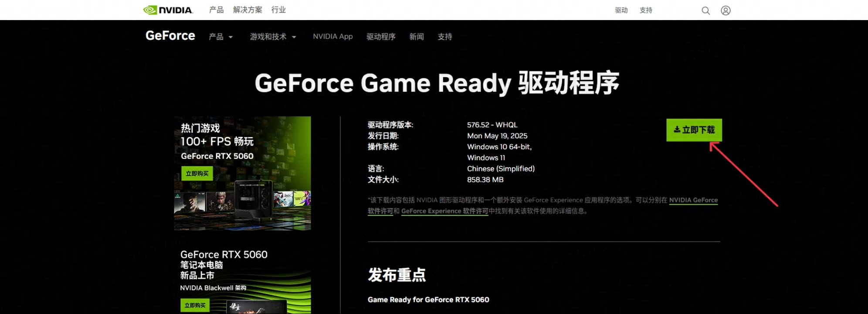Screen dimensions: 868x314
Task: Open the NVIDIA App tab
Action: [333, 37]
